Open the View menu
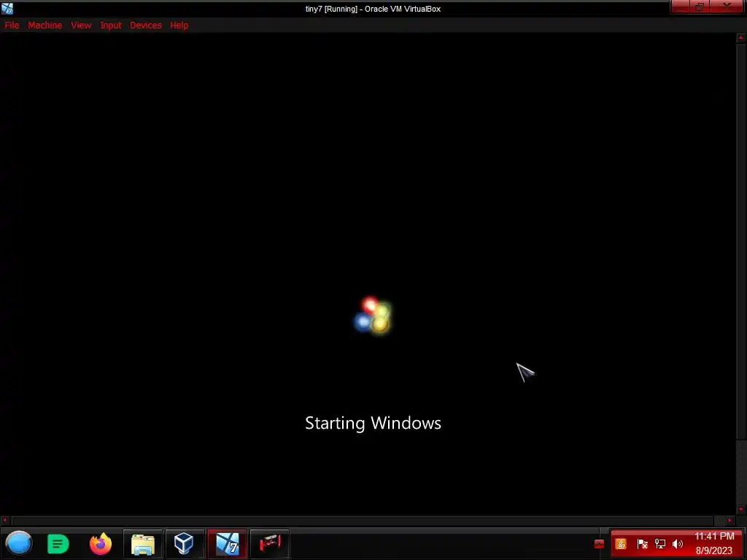Image resolution: width=747 pixels, height=560 pixels. click(81, 26)
